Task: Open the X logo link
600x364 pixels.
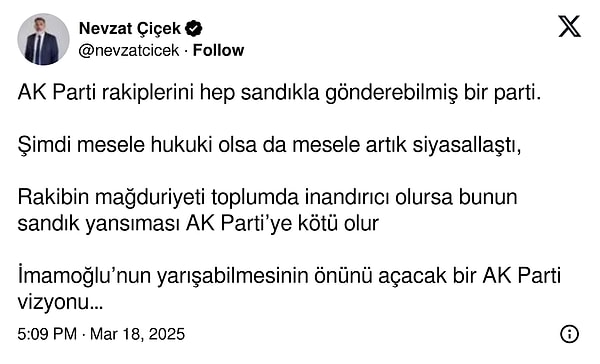Action: (569, 26)
